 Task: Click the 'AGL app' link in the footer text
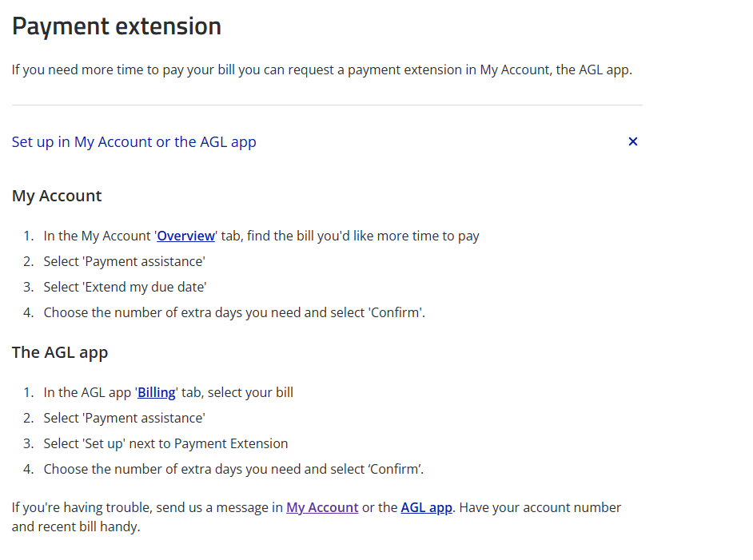pos(426,507)
